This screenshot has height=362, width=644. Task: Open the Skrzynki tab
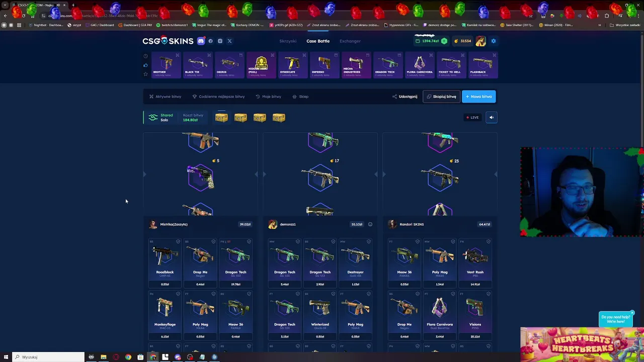(x=288, y=41)
